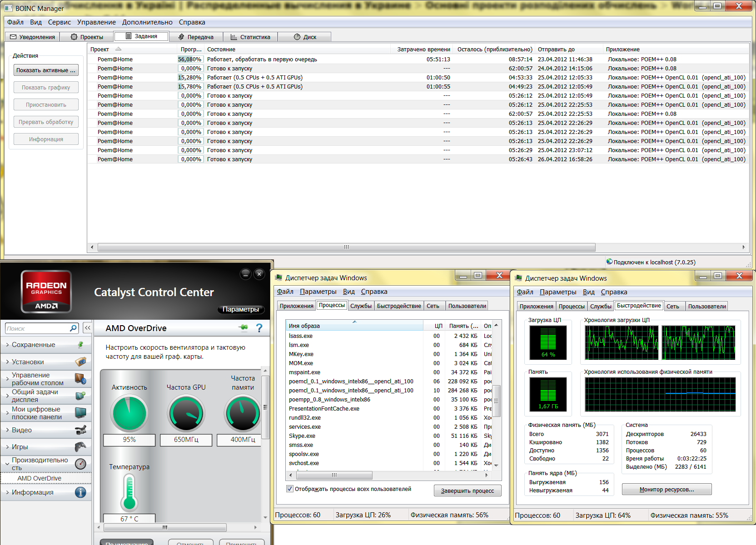
Task: Click the envelope icon on the Уведомления tab
Action: pos(13,37)
